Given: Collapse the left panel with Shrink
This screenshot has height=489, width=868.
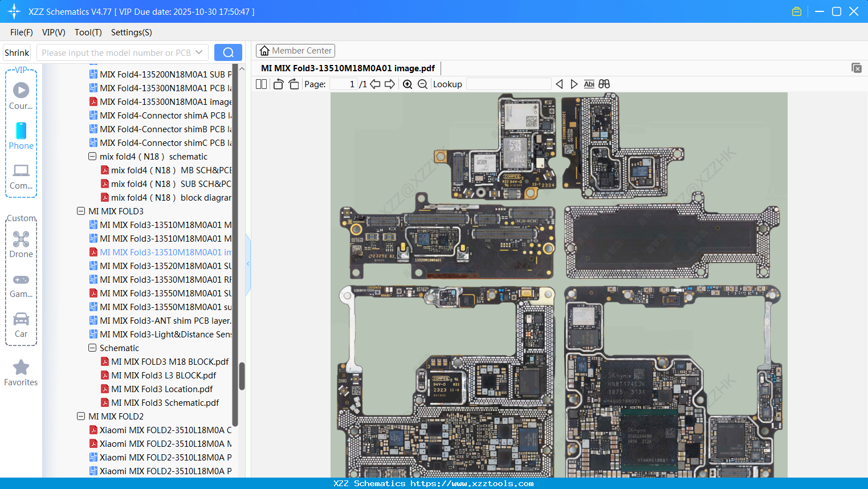Looking at the screenshot, I should click(x=17, y=53).
